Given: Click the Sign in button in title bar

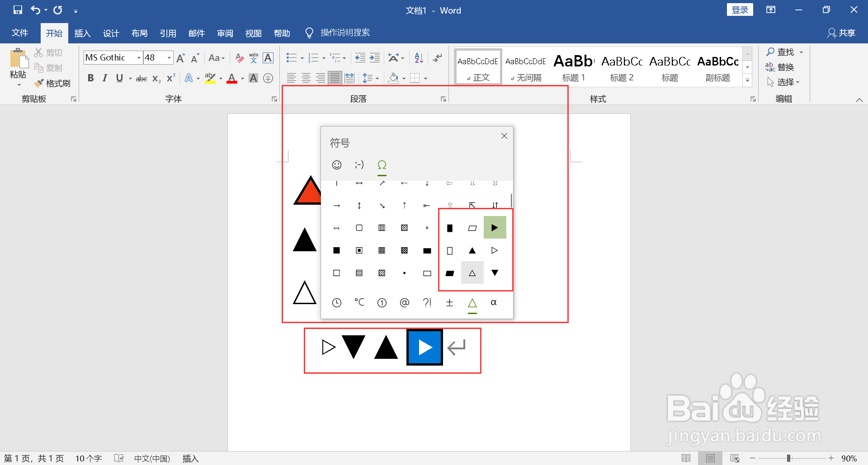Looking at the screenshot, I should 740,10.
